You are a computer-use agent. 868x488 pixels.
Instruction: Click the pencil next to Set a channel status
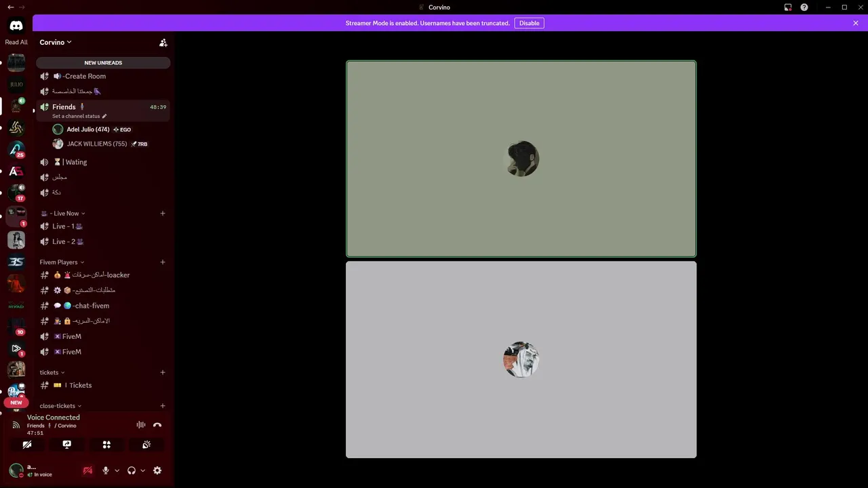(x=104, y=117)
